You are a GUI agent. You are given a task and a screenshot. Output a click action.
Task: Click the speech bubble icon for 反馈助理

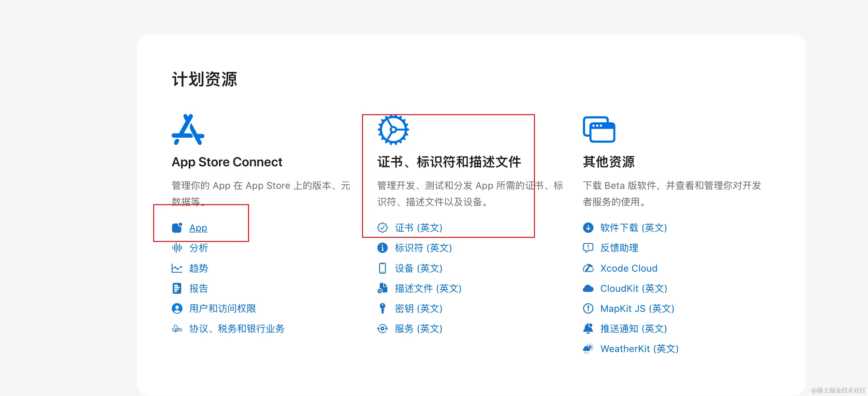coord(588,248)
